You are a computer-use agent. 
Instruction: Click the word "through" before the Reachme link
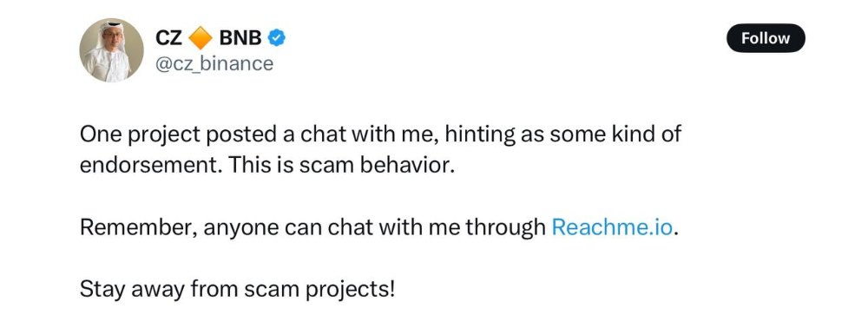click(x=505, y=227)
